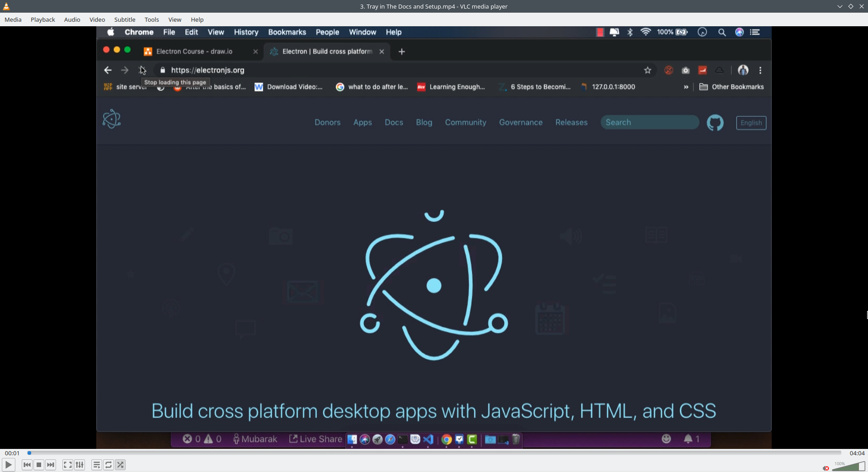Click Chrome's forward arrow in the video
The width and height of the screenshot is (868, 472).
125,70
